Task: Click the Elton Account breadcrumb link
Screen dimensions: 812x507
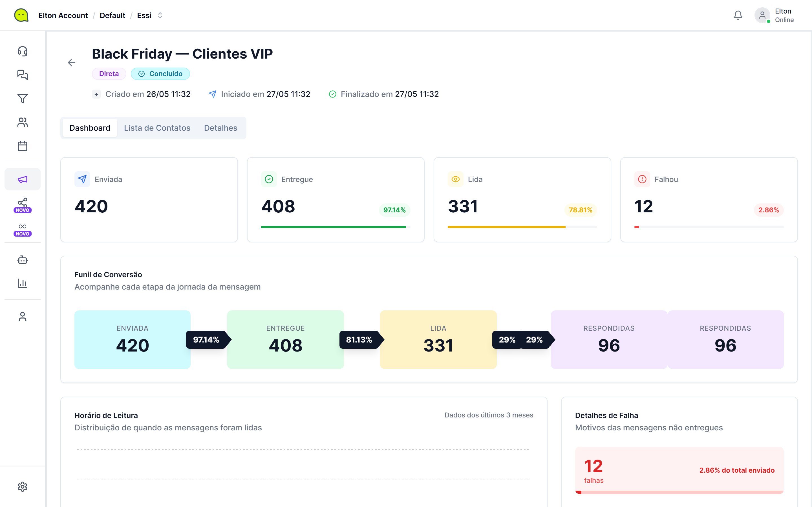Action: pyautogui.click(x=63, y=15)
